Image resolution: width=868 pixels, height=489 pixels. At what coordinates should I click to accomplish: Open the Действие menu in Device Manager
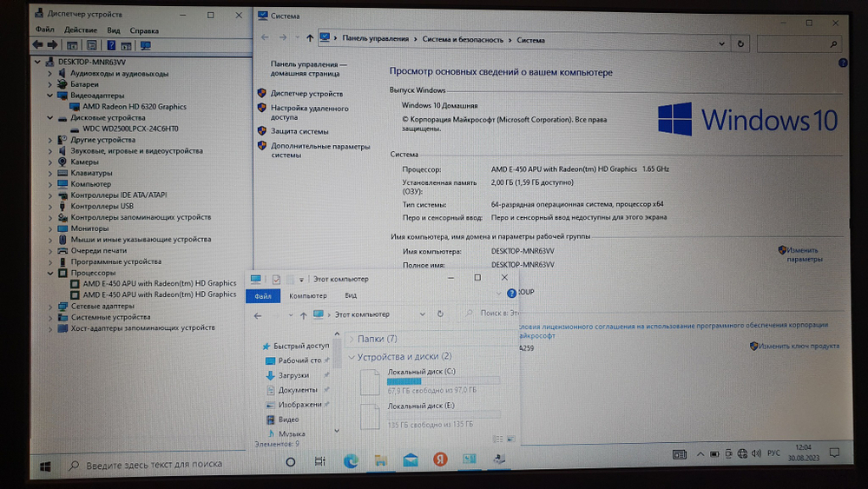tap(80, 30)
